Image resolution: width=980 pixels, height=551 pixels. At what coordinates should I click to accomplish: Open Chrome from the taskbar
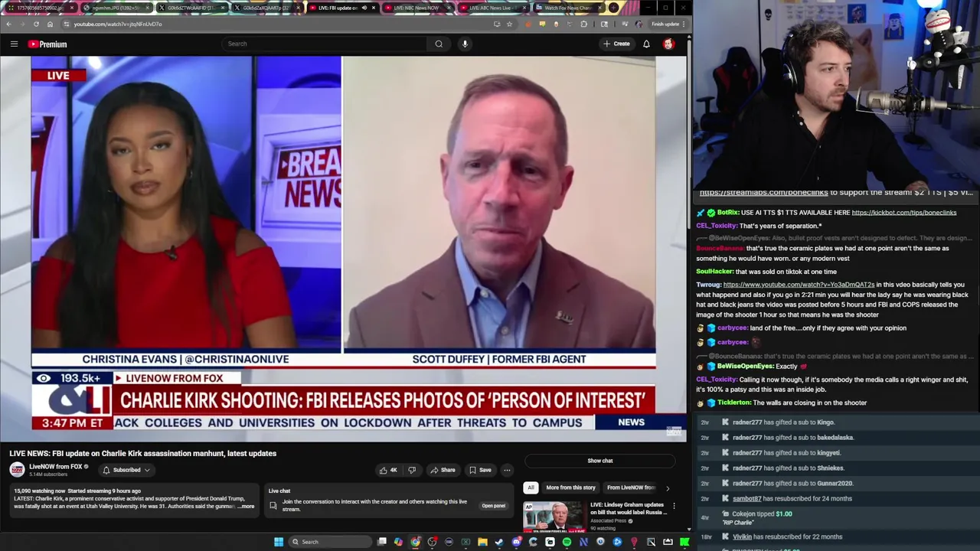tap(415, 542)
